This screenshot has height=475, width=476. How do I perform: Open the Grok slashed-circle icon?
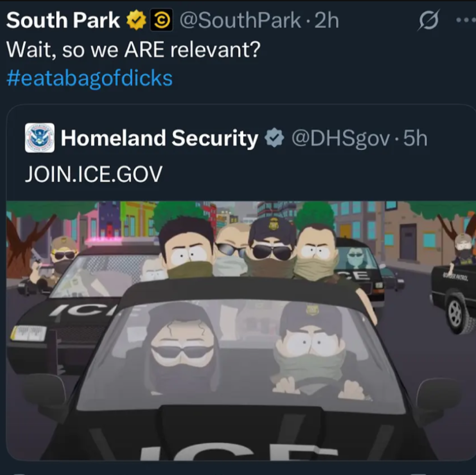point(429,20)
